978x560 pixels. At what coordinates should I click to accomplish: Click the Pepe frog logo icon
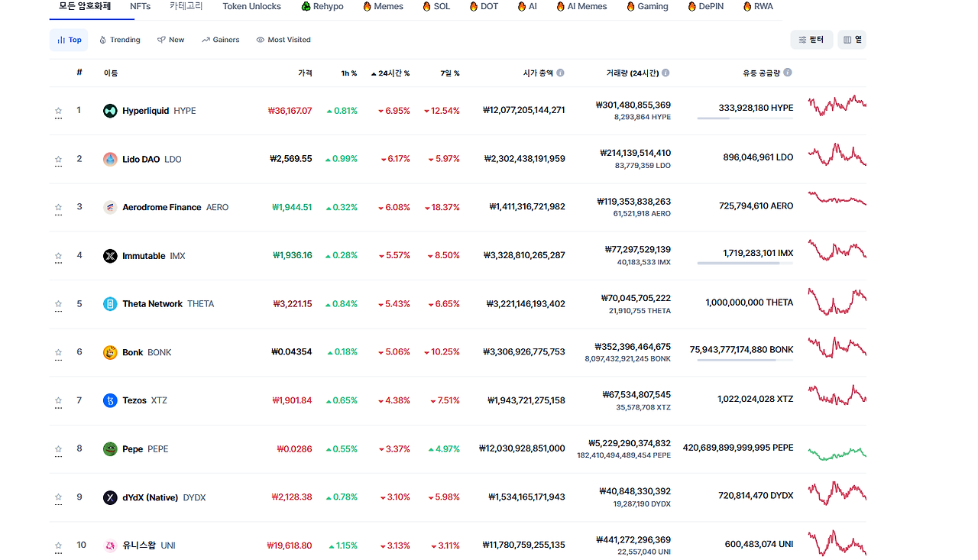(x=110, y=449)
